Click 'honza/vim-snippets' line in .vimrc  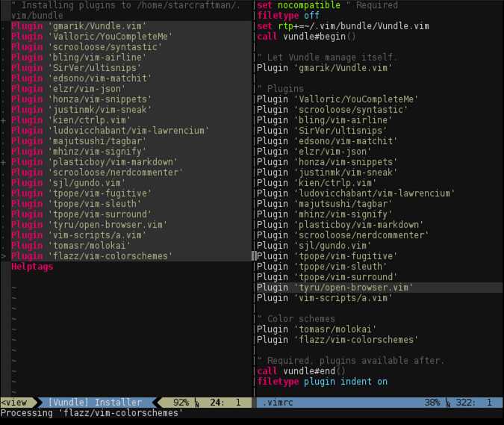click(327, 161)
